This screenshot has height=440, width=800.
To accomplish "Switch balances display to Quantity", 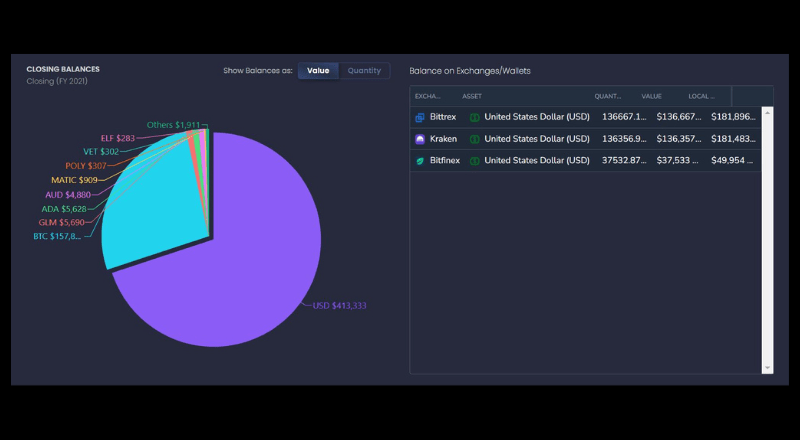I will coord(364,71).
